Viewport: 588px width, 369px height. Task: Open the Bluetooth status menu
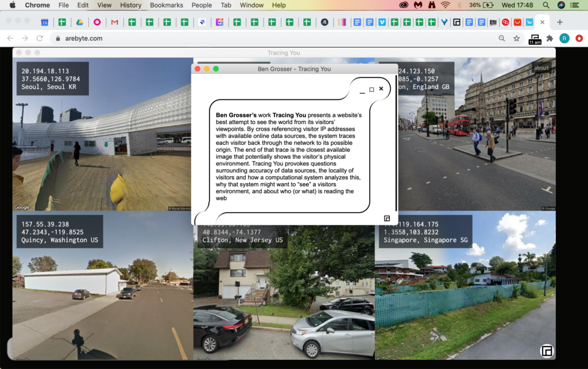click(459, 5)
